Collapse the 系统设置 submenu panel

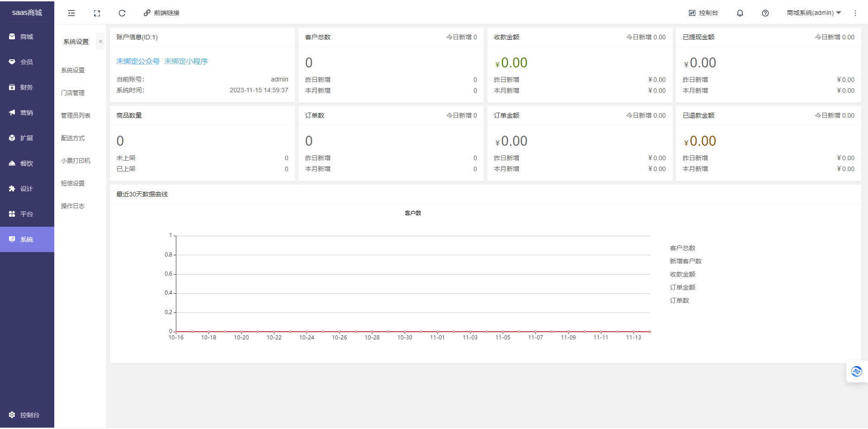101,42
